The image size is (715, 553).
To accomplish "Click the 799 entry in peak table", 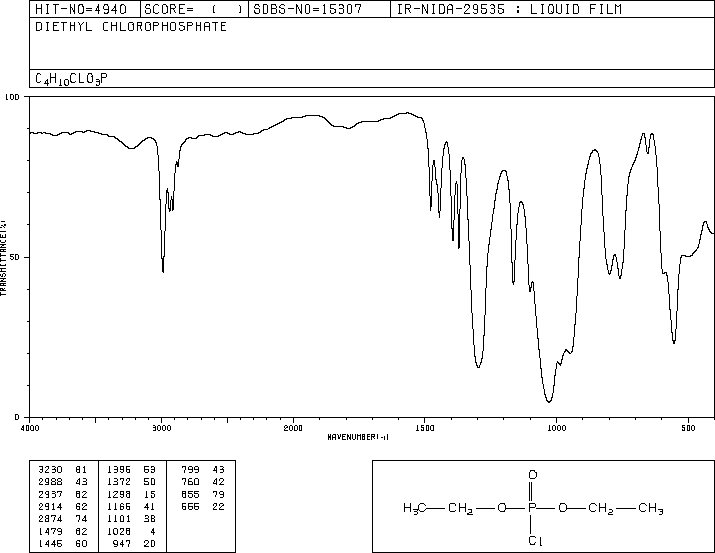I will coord(190,470).
